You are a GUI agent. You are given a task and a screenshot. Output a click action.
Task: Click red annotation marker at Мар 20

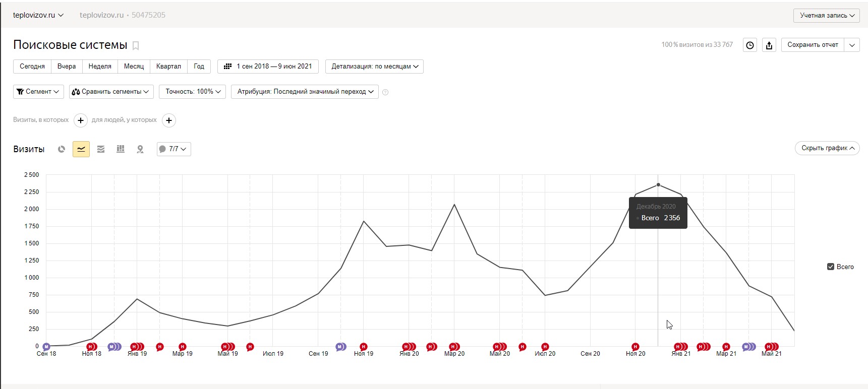pyautogui.click(x=454, y=347)
